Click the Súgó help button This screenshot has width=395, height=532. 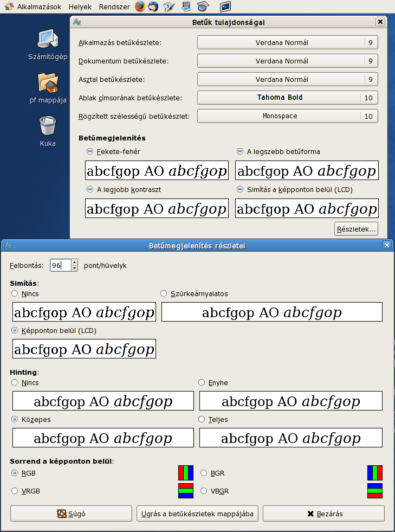click(x=71, y=514)
